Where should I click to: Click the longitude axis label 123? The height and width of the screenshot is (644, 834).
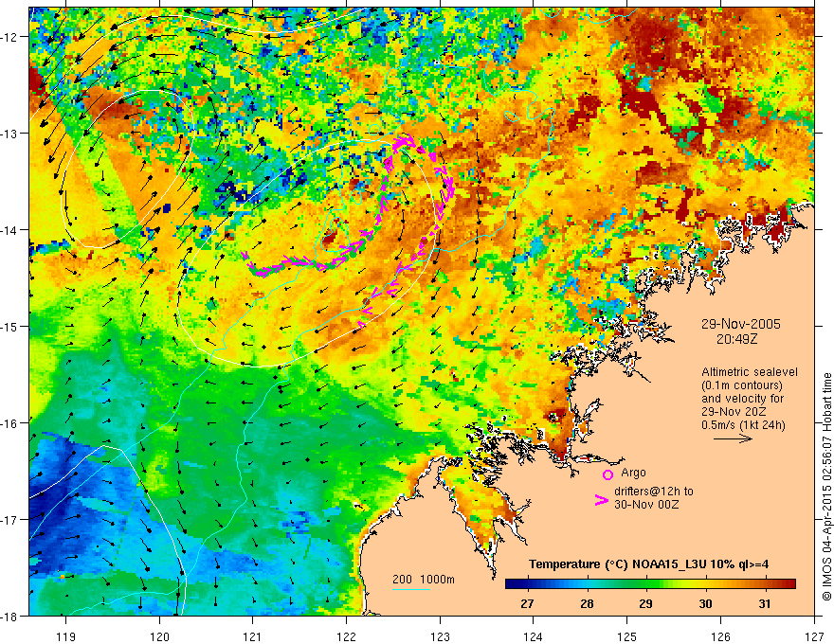[x=440, y=636]
